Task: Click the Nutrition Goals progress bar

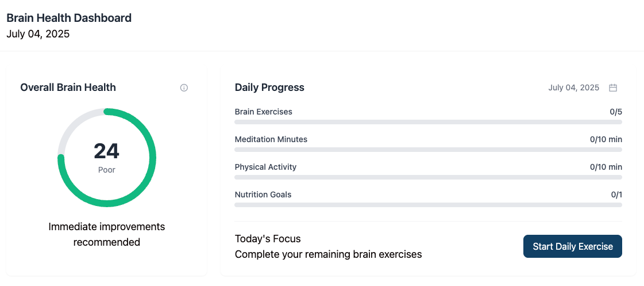Action: pyautogui.click(x=428, y=205)
